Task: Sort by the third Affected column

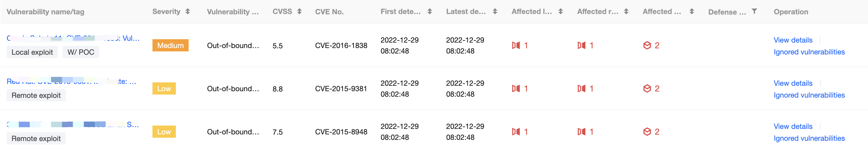Action: [x=692, y=12]
